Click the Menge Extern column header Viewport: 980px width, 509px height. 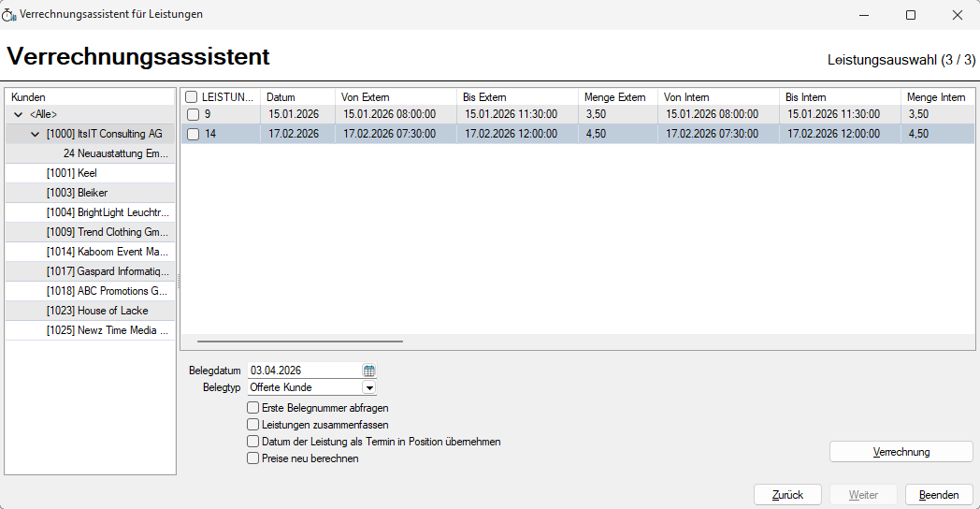[614, 97]
